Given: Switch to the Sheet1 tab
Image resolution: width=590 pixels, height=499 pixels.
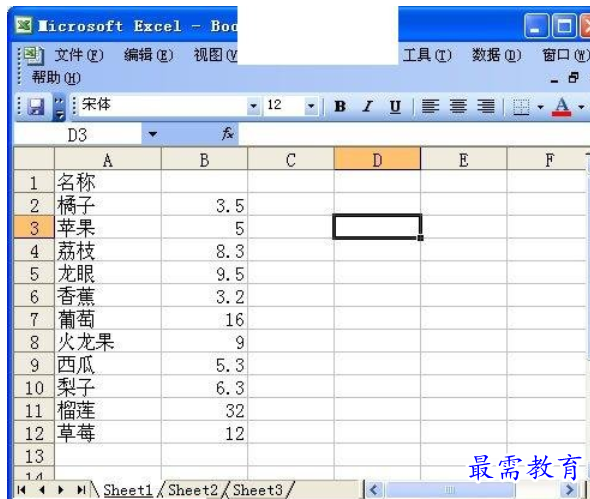Looking at the screenshot, I should click(x=128, y=490).
